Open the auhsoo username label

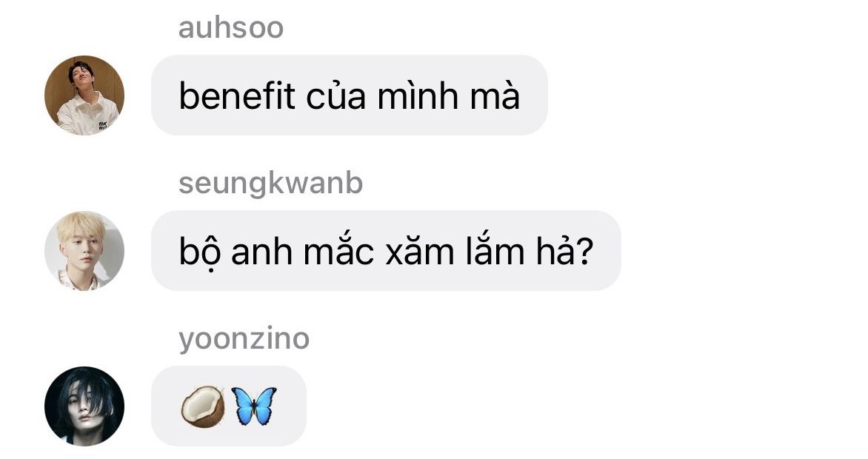pos(231,27)
